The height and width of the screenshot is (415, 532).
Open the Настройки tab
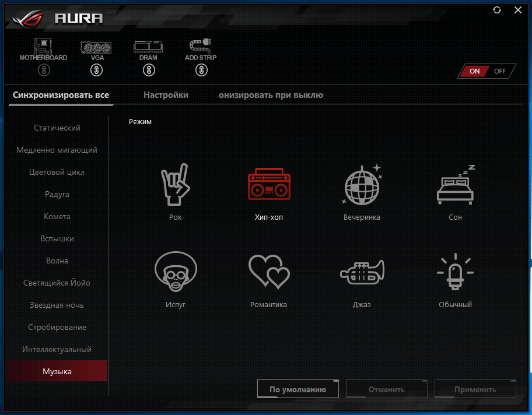(166, 95)
